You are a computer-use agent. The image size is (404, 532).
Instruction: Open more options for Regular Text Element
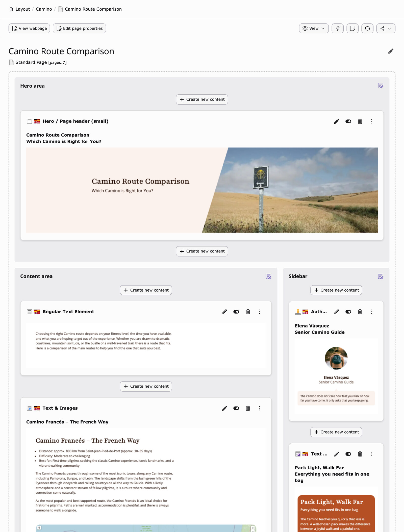point(259,312)
